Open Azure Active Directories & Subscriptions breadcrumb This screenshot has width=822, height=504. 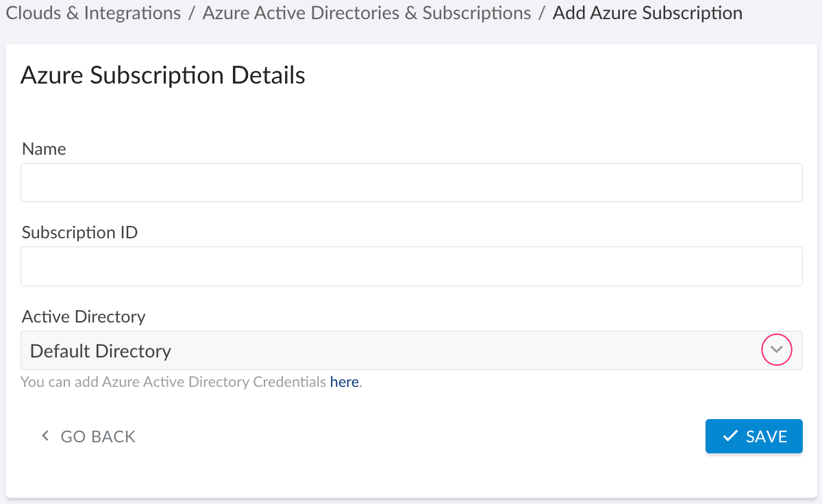click(366, 12)
